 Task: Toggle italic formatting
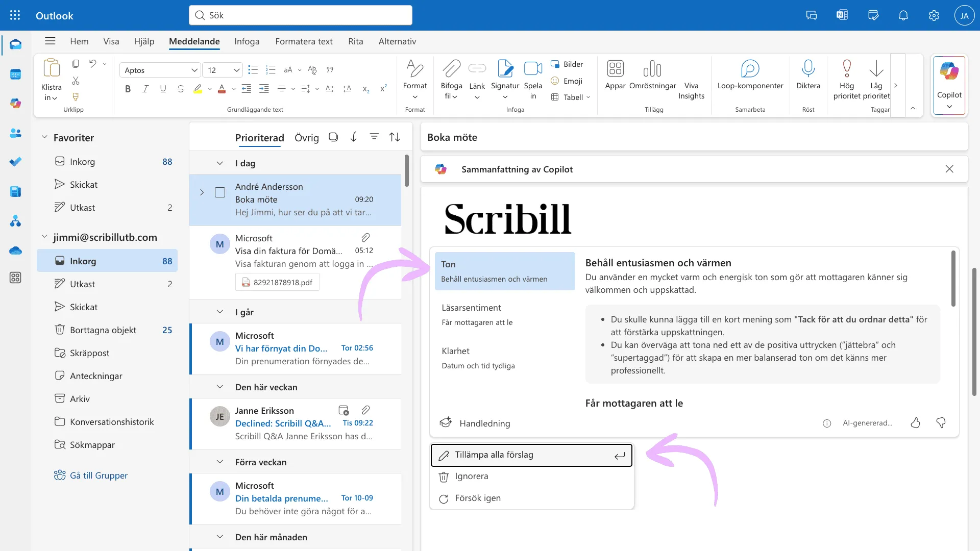[x=145, y=89]
